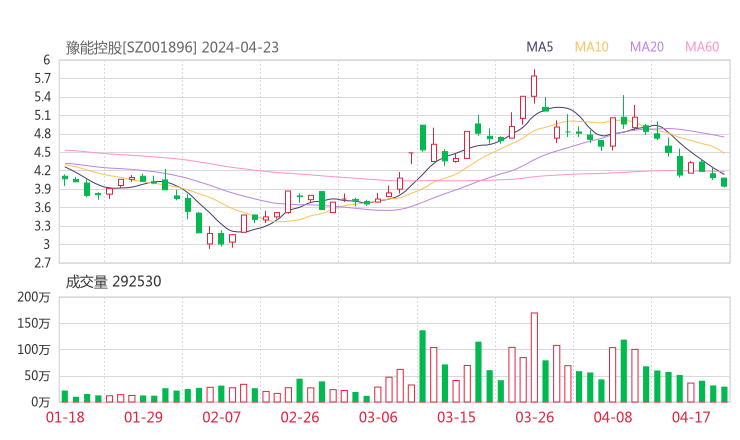Viewport: 740px width, 440px height.
Task: Click the 200万 volume axis label
Action: (x=34, y=297)
